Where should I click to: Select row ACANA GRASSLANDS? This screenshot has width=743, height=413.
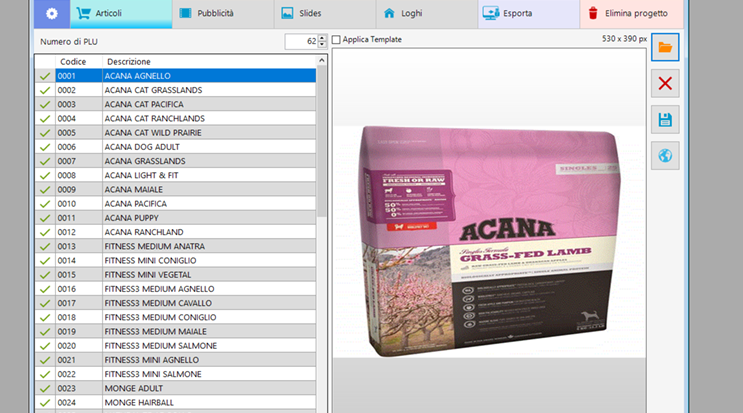click(x=175, y=161)
